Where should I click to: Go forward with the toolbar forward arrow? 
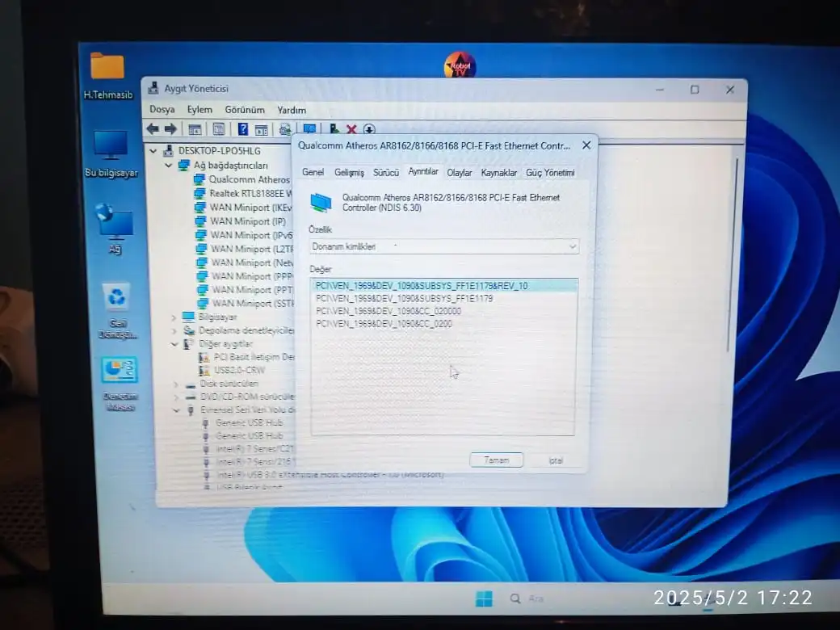pos(170,128)
